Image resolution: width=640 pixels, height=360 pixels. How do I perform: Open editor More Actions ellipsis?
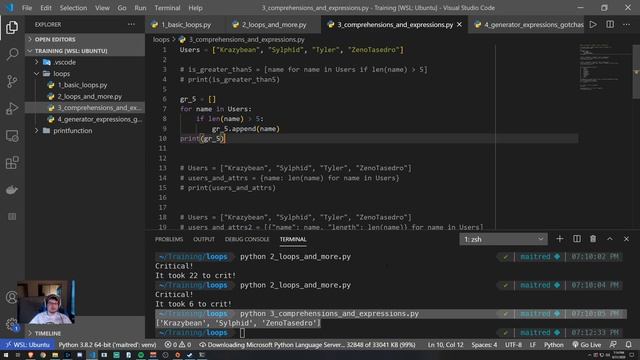pos(627,24)
